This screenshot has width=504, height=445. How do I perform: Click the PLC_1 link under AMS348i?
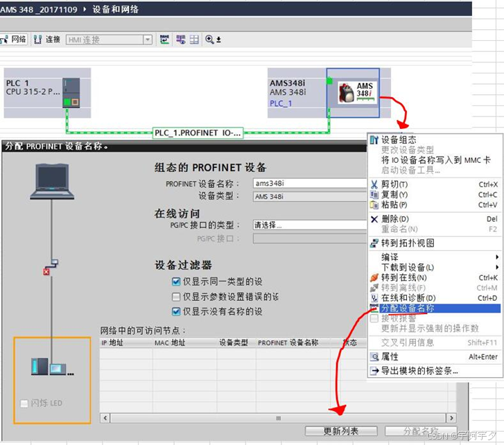[x=281, y=103]
